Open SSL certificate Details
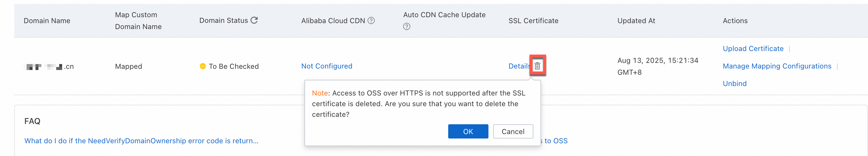 pyautogui.click(x=519, y=66)
